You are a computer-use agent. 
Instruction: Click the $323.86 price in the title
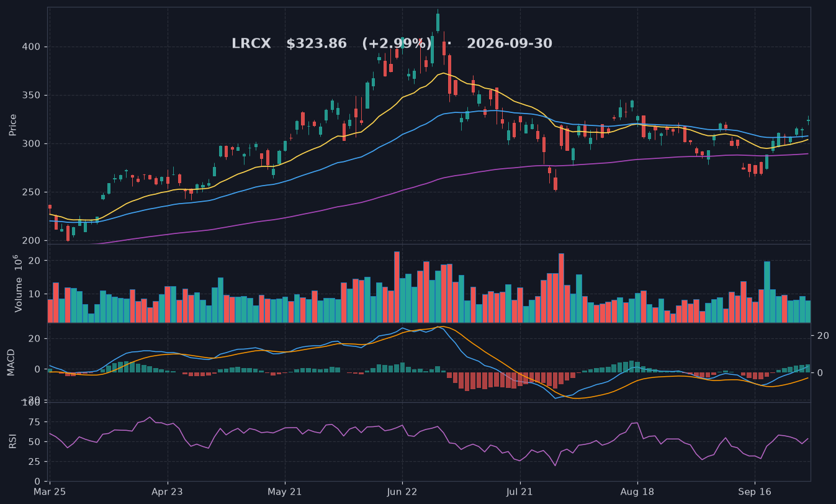[x=317, y=44]
